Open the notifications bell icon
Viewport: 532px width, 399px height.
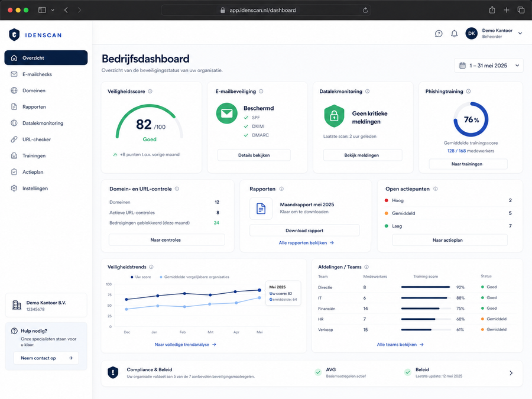click(x=454, y=34)
